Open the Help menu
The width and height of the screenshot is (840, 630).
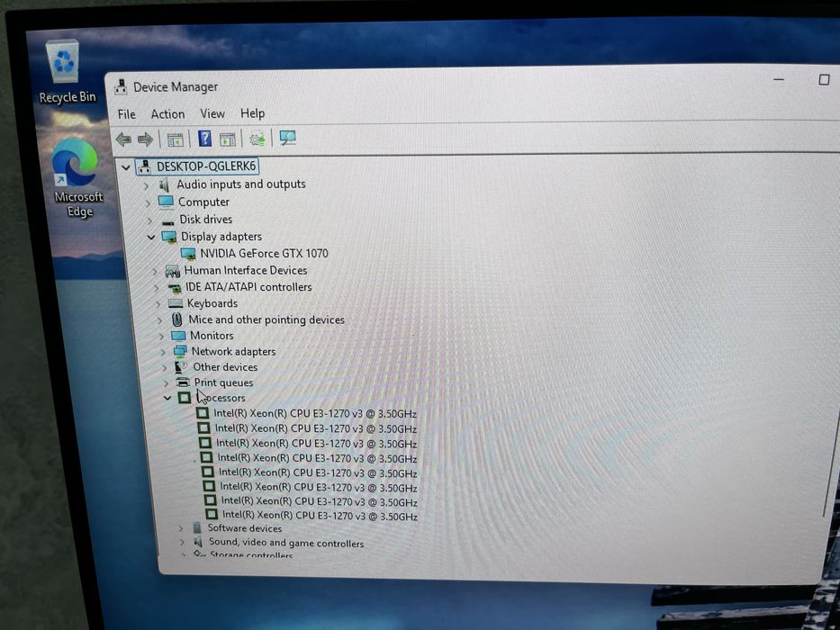252,113
